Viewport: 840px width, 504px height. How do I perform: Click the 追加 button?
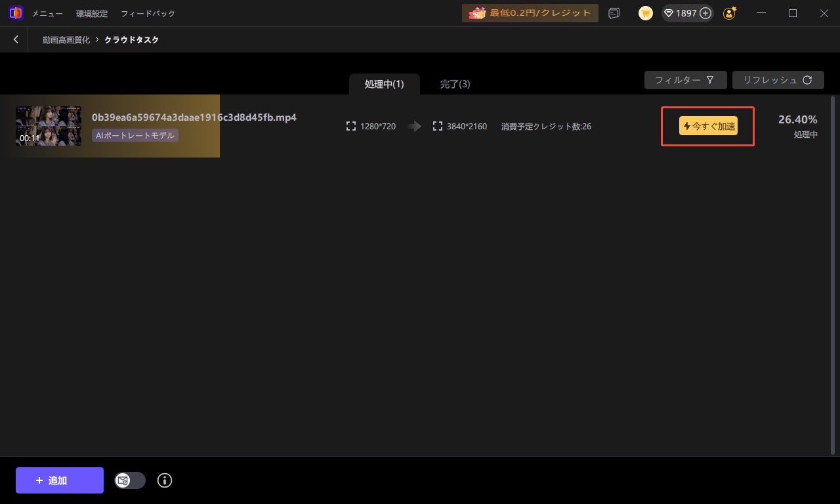tap(60, 480)
